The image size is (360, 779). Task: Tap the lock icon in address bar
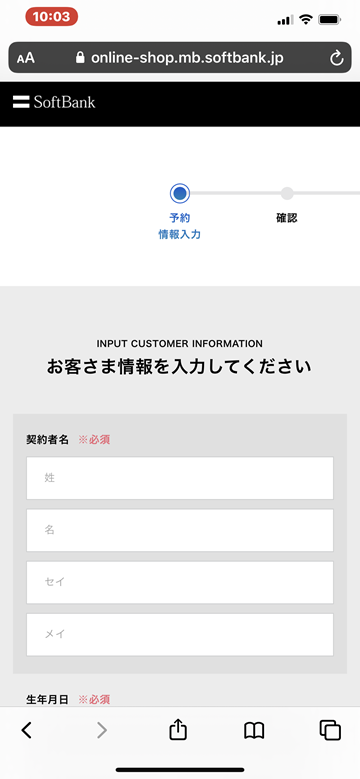coord(80,58)
